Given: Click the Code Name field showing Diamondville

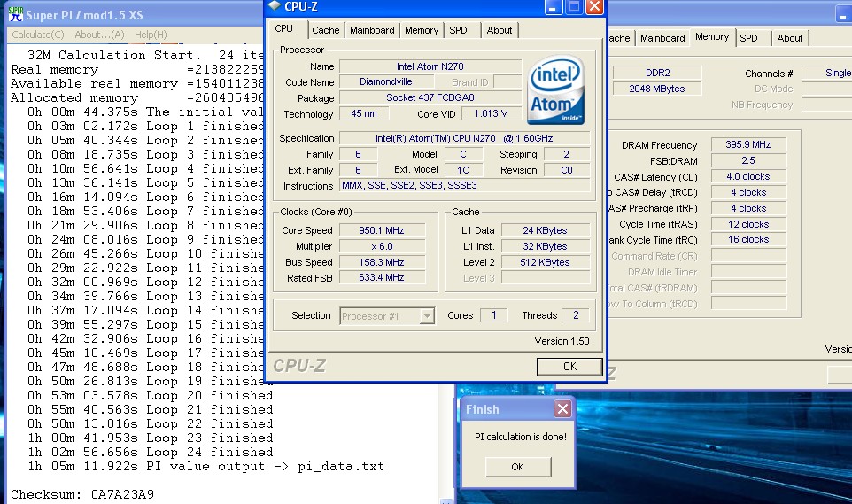Looking at the screenshot, I should click(x=386, y=82).
